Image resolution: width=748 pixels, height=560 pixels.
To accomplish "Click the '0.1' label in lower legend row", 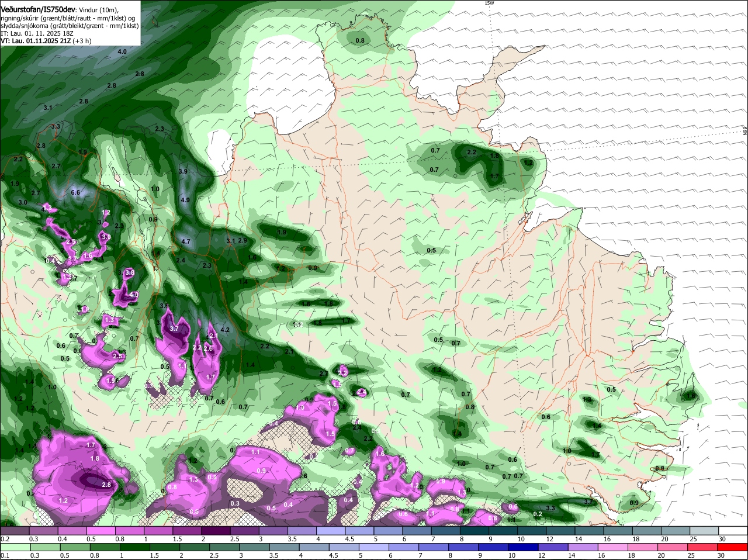I will (x=5, y=555).
